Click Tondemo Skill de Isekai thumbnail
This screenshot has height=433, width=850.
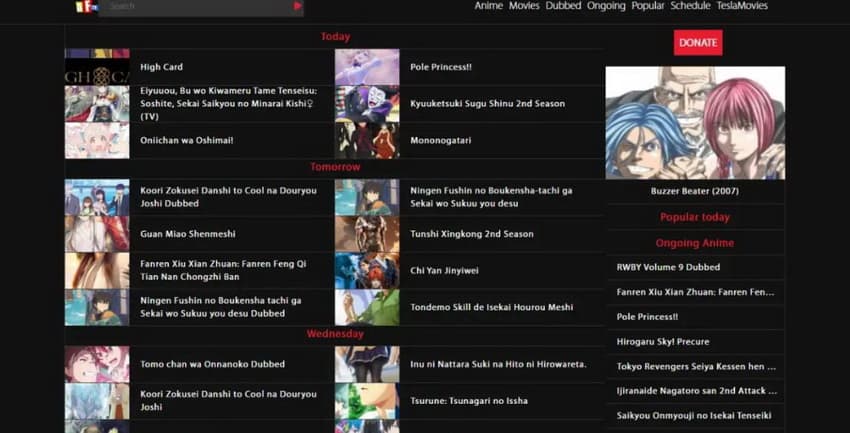[367, 307]
